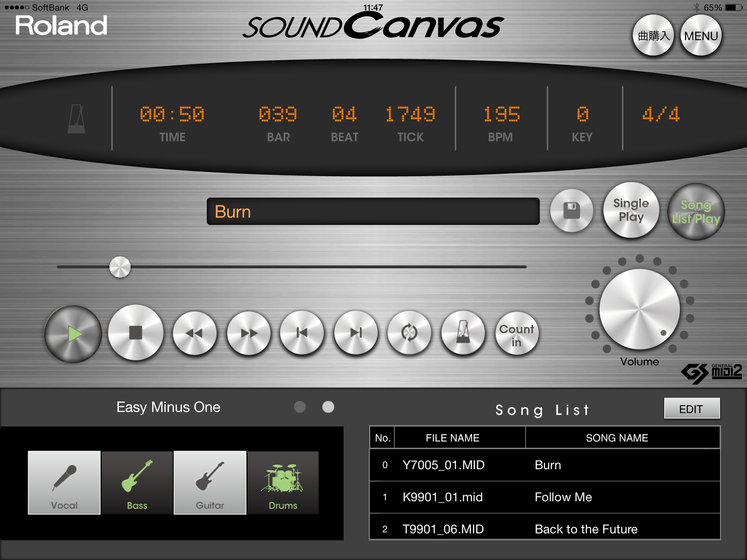Toggle the metronome click button
Viewport: 747px width, 560px height.
tap(463, 332)
